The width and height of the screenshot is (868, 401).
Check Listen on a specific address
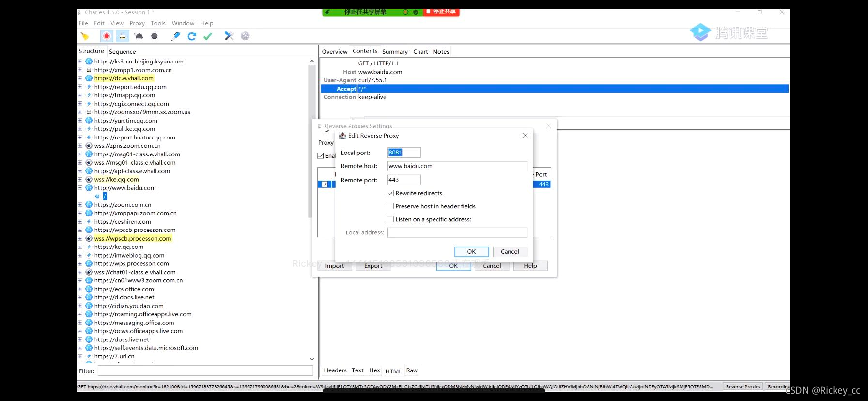point(390,219)
